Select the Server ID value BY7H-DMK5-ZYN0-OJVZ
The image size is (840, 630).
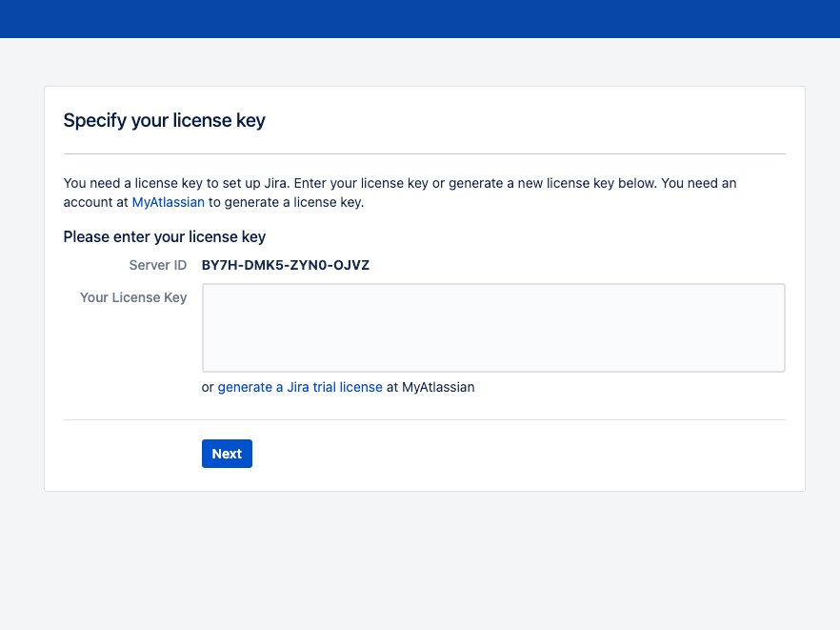click(286, 265)
